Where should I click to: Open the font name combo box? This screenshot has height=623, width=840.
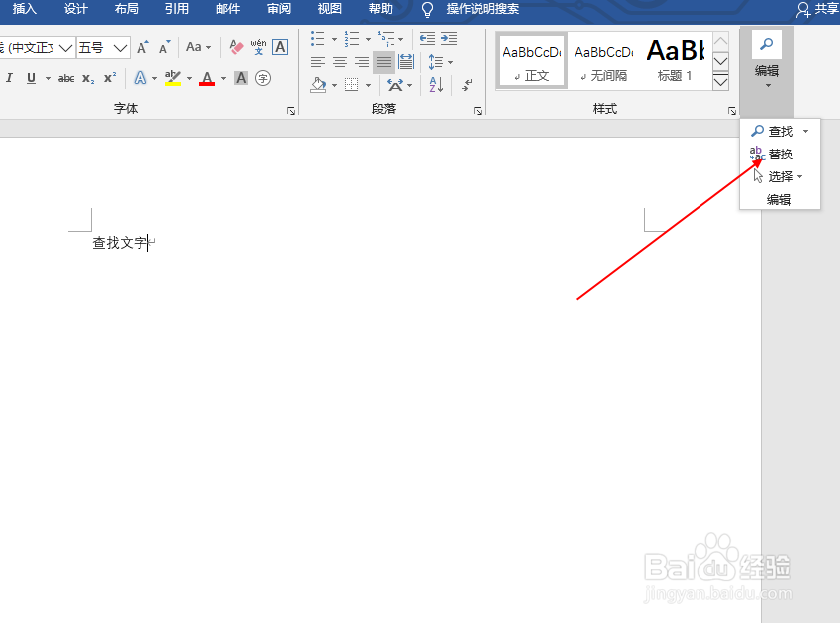[x=37, y=48]
